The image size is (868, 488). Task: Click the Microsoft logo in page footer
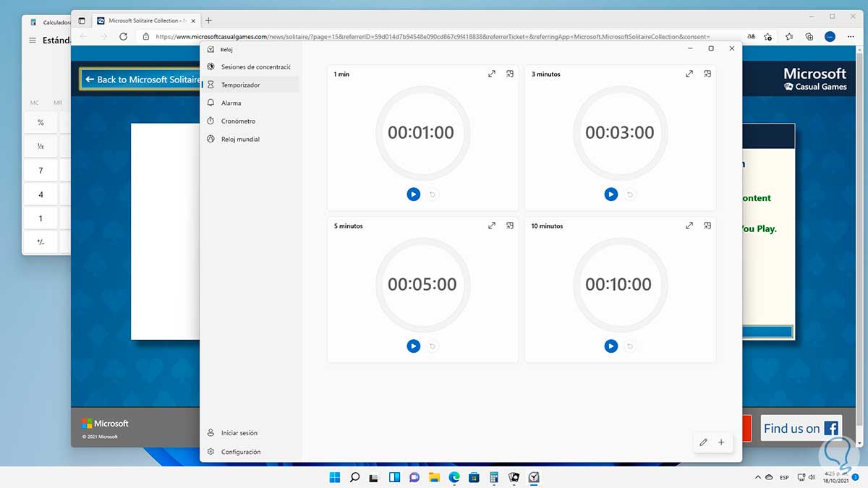[x=105, y=424]
